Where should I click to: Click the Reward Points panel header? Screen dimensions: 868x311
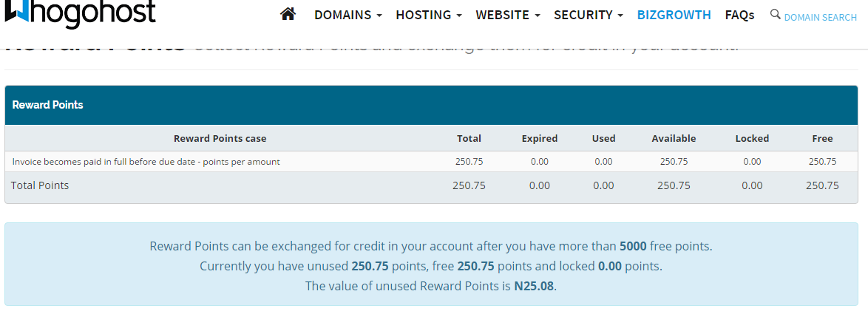tap(431, 105)
